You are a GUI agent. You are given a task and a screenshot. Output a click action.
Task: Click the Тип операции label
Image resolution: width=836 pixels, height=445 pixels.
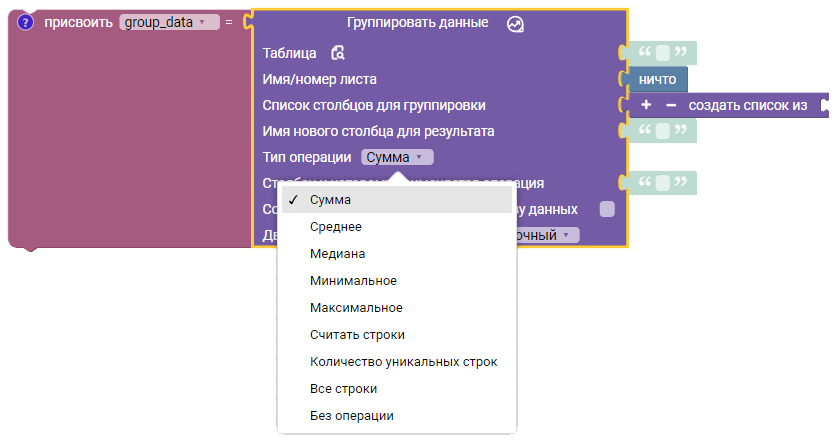coord(307,157)
